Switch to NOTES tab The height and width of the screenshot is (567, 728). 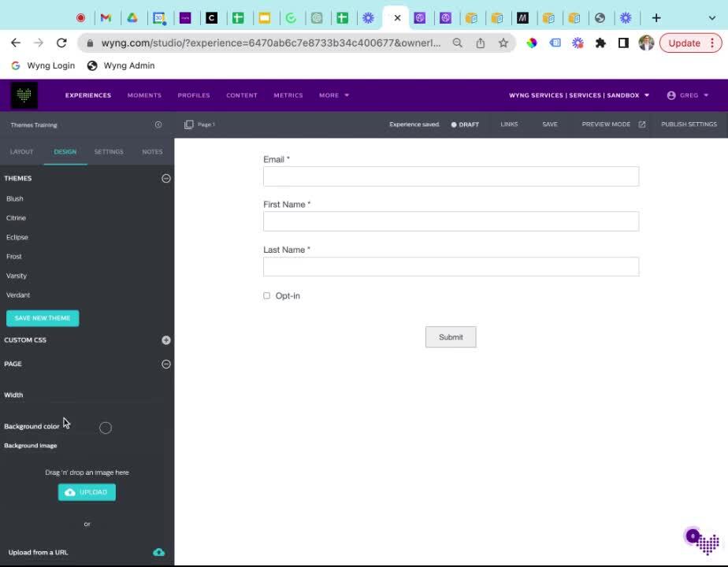152,152
